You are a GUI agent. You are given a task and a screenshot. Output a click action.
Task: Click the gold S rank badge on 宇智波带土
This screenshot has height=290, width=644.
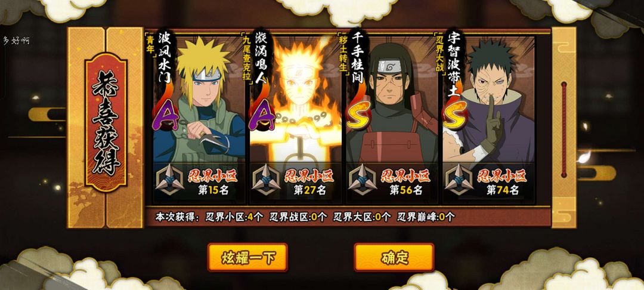454,114
